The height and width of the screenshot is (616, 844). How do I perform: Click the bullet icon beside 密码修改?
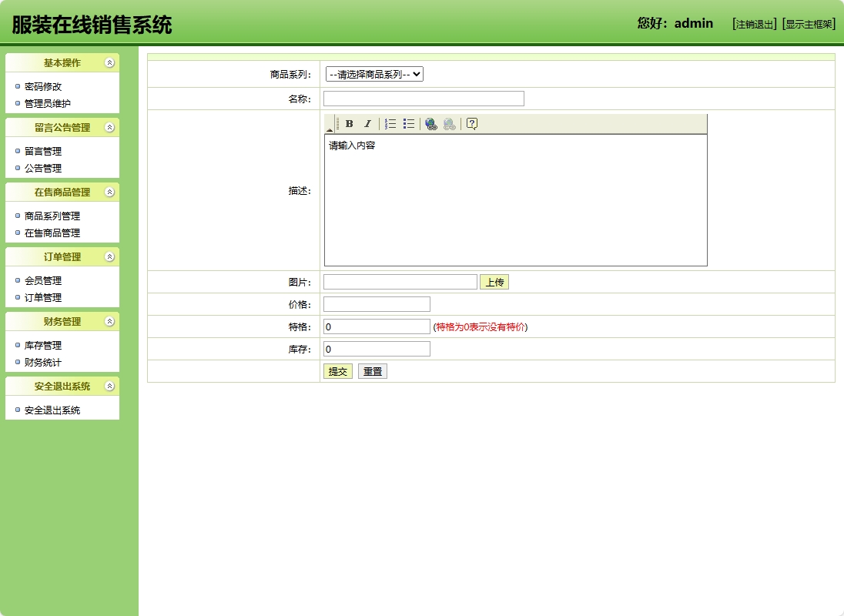coord(18,86)
